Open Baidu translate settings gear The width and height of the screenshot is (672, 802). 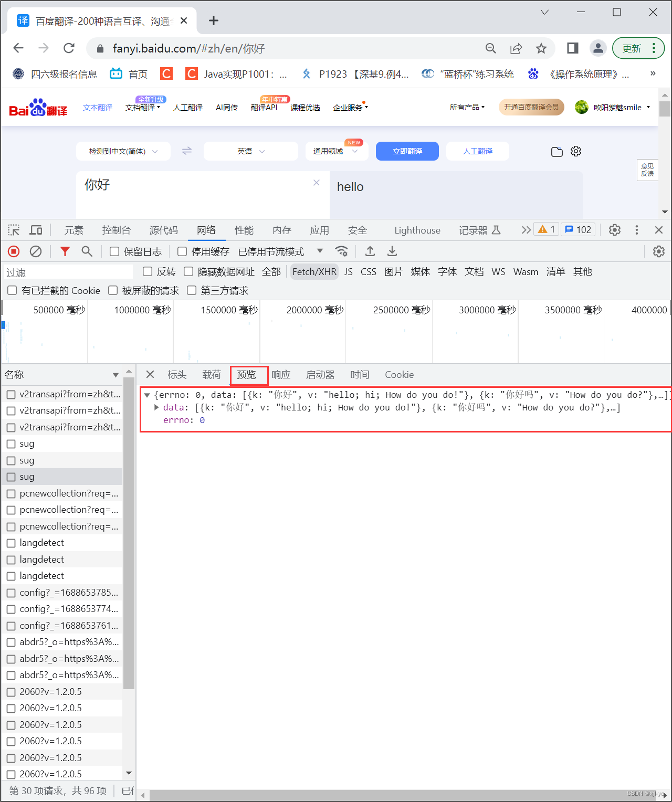[576, 151]
